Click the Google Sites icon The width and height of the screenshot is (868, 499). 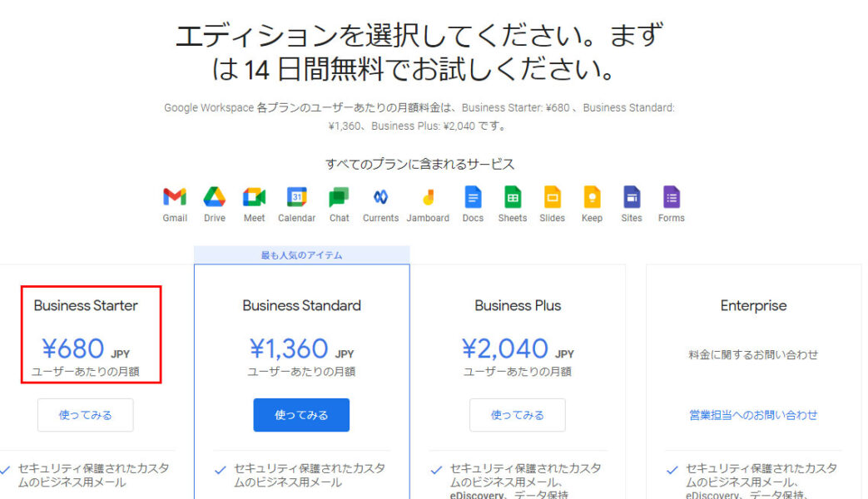(x=632, y=197)
